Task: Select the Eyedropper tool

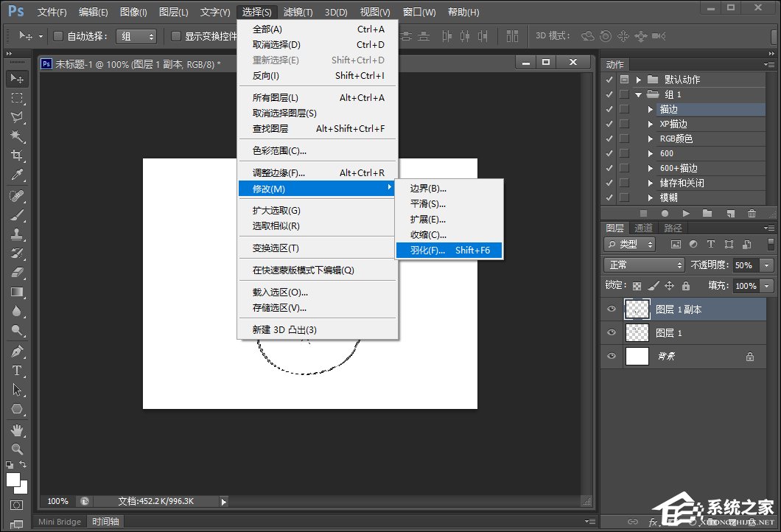Action: [17, 175]
